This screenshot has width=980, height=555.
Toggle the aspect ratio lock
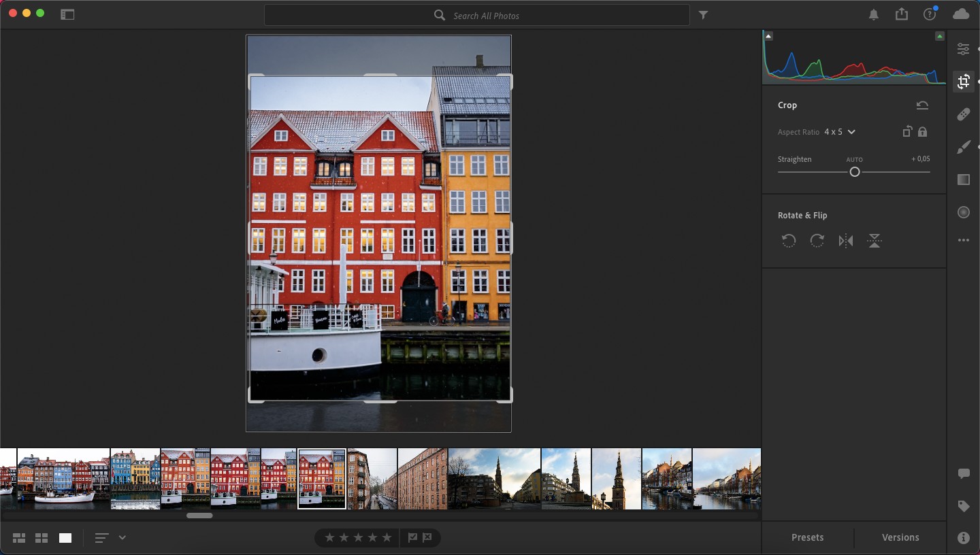coord(922,132)
